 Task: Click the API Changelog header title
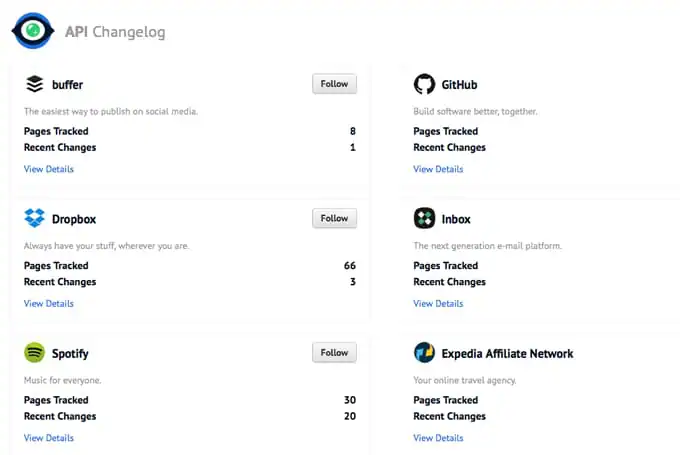(115, 32)
